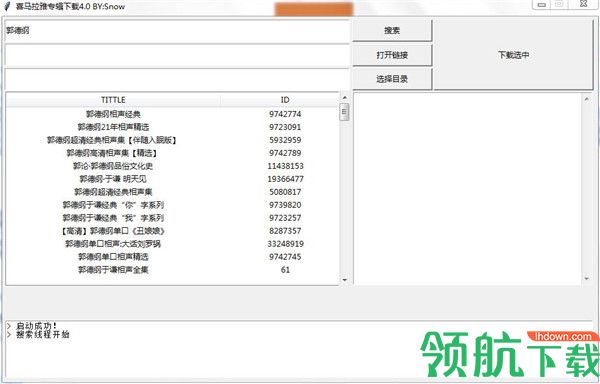Image resolution: width=600 pixels, height=384 pixels.
Task: Click ID cell 11438153
Action: coord(285,166)
